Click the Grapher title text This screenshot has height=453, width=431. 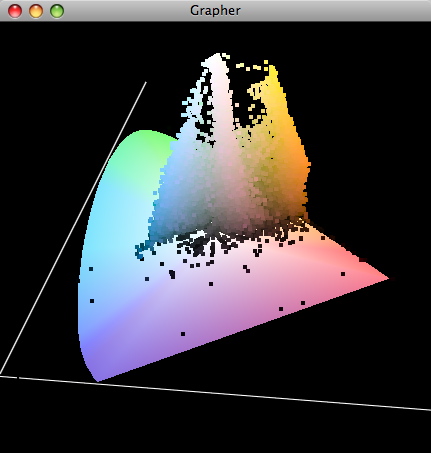215,11
